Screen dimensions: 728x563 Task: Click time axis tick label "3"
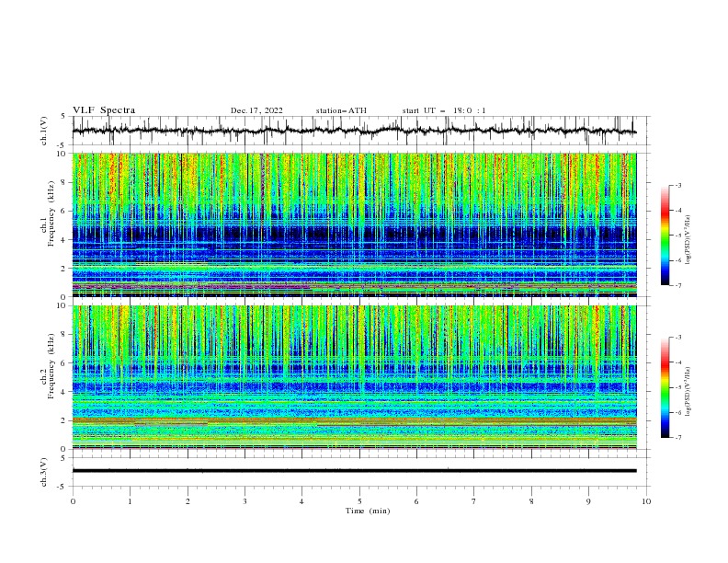[x=245, y=501]
